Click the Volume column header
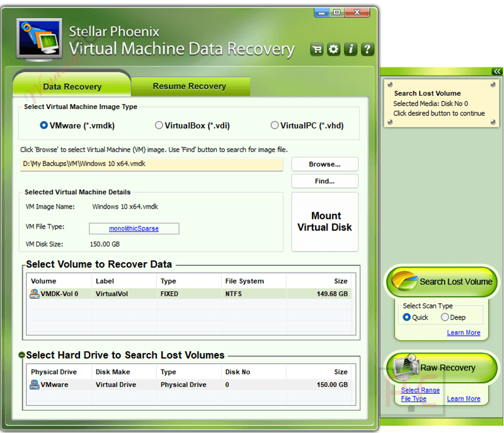This screenshot has height=433, width=504. pyautogui.click(x=43, y=281)
